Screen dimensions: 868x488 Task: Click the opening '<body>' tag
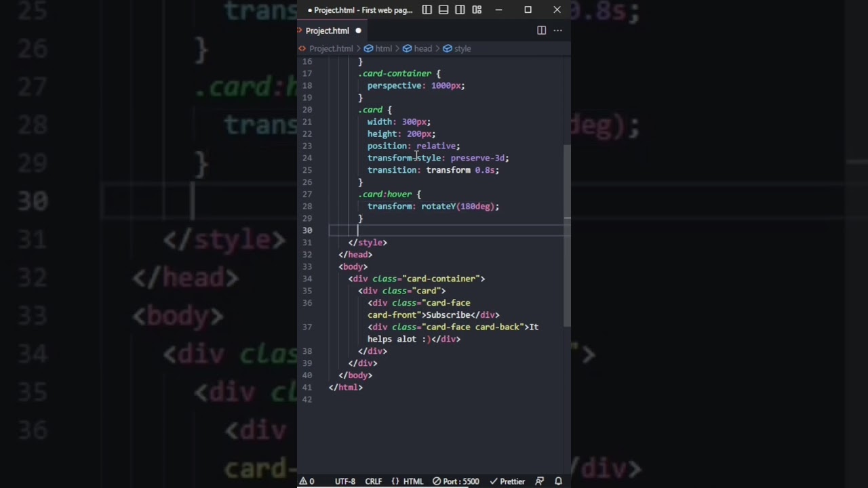tap(353, 267)
